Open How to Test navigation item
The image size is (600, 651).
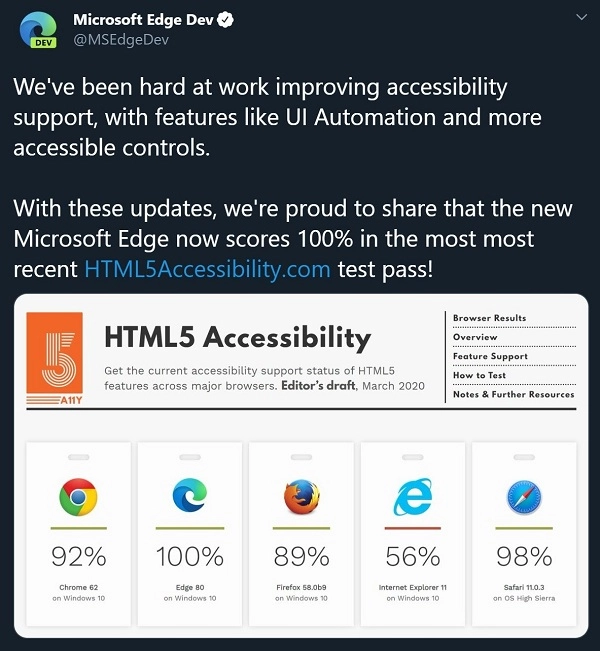pos(480,375)
